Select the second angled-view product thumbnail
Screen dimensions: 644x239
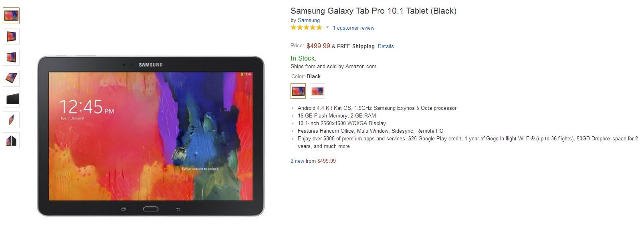click(11, 36)
